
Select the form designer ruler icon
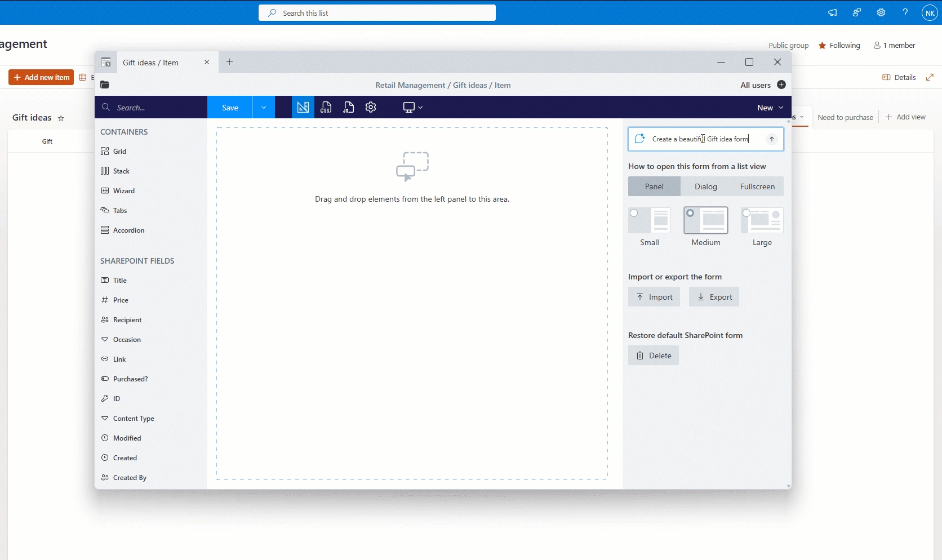click(303, 108)
